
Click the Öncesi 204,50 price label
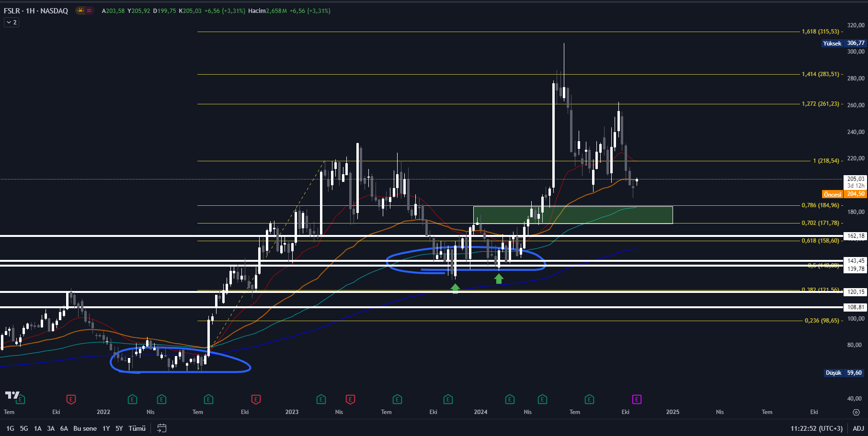[845, 194]
